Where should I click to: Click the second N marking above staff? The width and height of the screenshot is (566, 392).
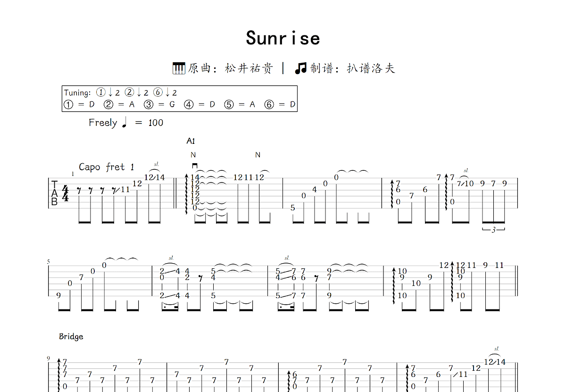tap(258, 155)
